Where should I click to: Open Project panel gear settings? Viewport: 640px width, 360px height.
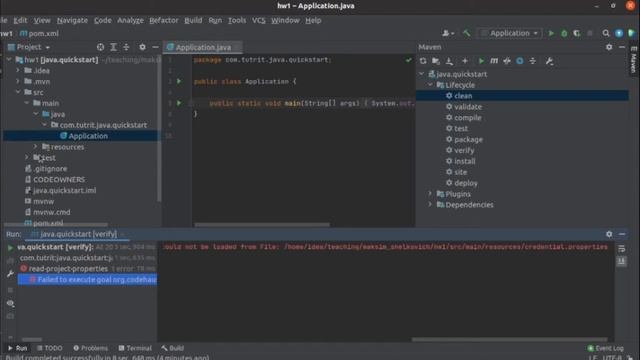(x=142, y=47)
